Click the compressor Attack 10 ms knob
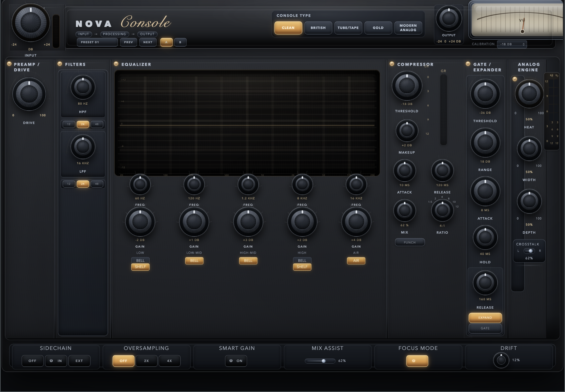The width and height of the screenshot is (565, 392). point(404,170)
